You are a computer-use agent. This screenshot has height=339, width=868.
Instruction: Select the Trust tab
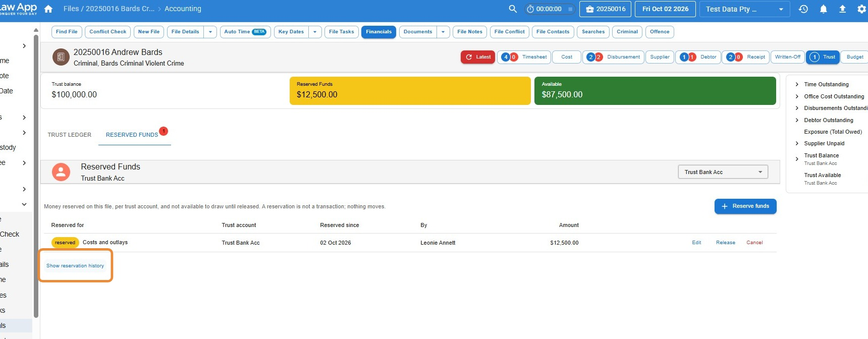click(x=823, y=57)
